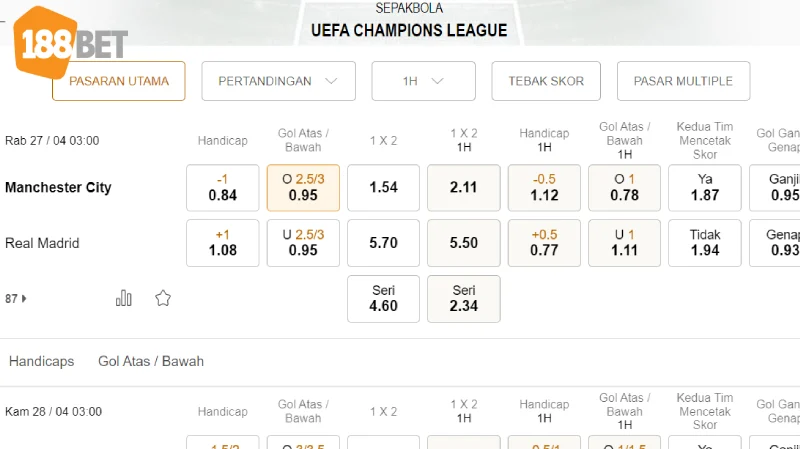The height and width of the screenshot is (449, 800).
Task: Bet on Manchester City win at 1.54
Action: [x=383, y=188]
